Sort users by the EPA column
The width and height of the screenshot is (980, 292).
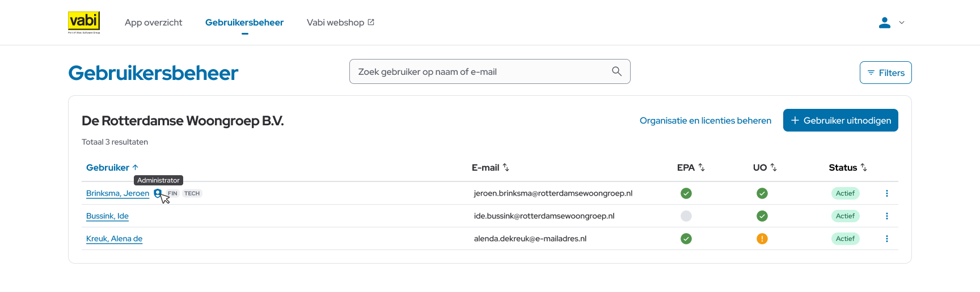(x=690, y=167)
